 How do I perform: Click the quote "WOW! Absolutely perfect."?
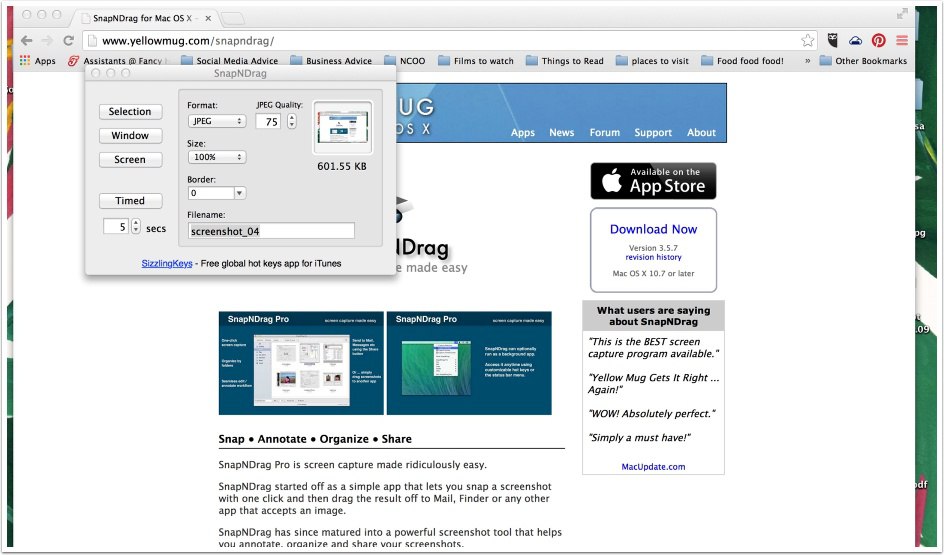(652, 414)
